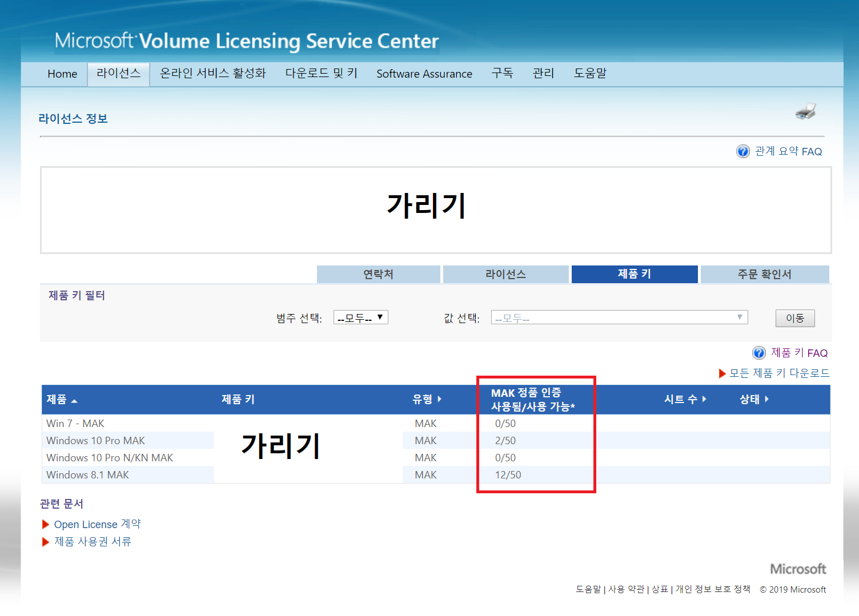Click the 0/50 cell in the Win 7 row
Viewport: 859px width, 616px height.
505,424
